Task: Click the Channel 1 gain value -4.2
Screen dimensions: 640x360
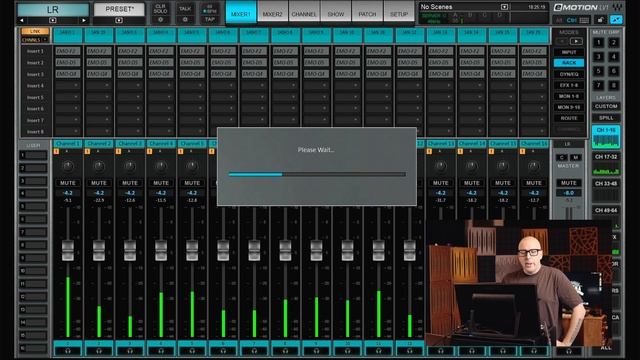Action: pos(68,193)
